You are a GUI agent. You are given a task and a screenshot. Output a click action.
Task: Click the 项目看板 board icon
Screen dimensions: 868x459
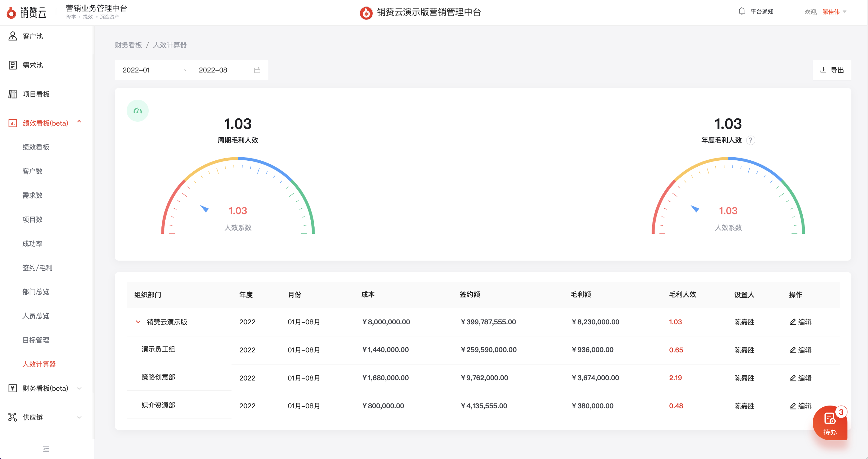coord(12,94)
